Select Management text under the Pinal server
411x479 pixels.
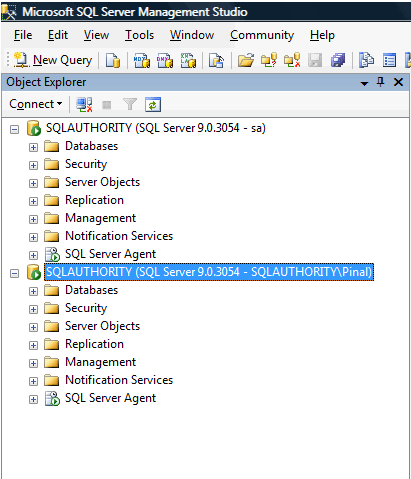coord(101,362)
